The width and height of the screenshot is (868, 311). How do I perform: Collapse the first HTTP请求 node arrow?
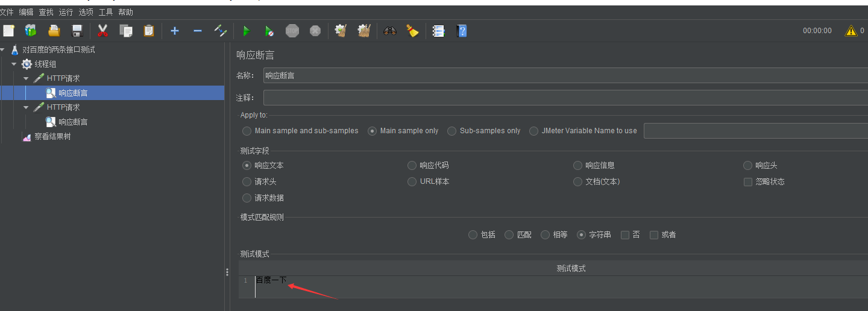click(x=26, y=78)
